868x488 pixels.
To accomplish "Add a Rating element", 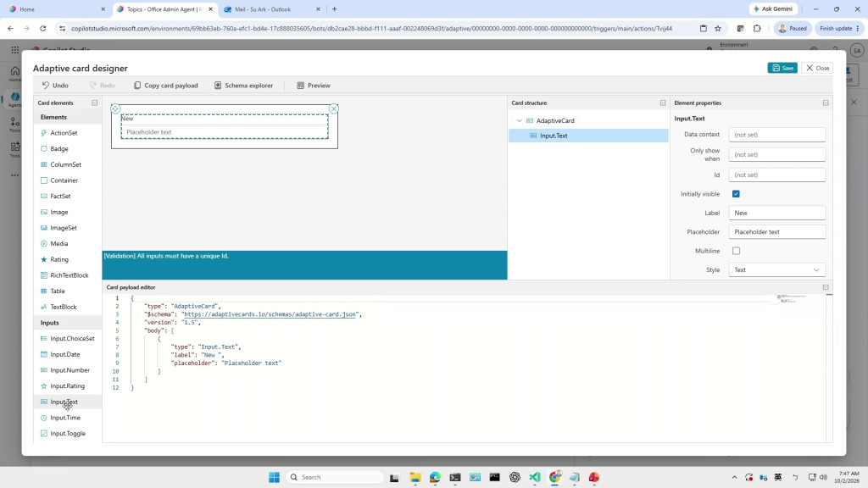I will click(58, 259).
